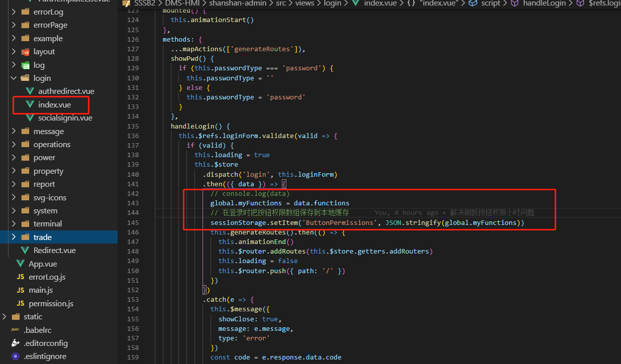Viewport: 621px width, 364px height.
Task: Select handleLogin text in the breadcrumb
Action: (x=545, y=3)
